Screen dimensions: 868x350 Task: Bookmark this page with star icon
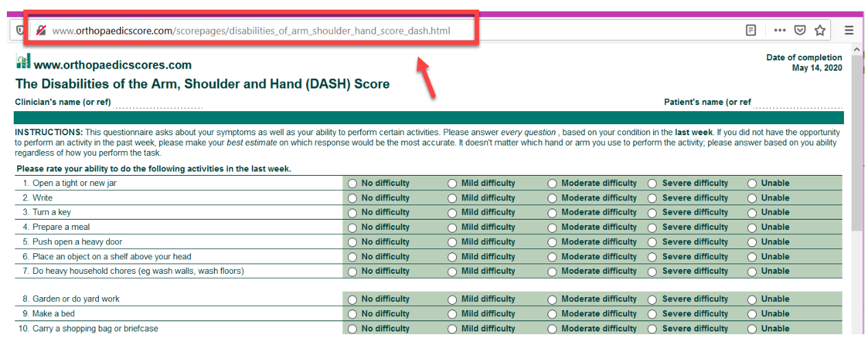[x=819, y=30]
